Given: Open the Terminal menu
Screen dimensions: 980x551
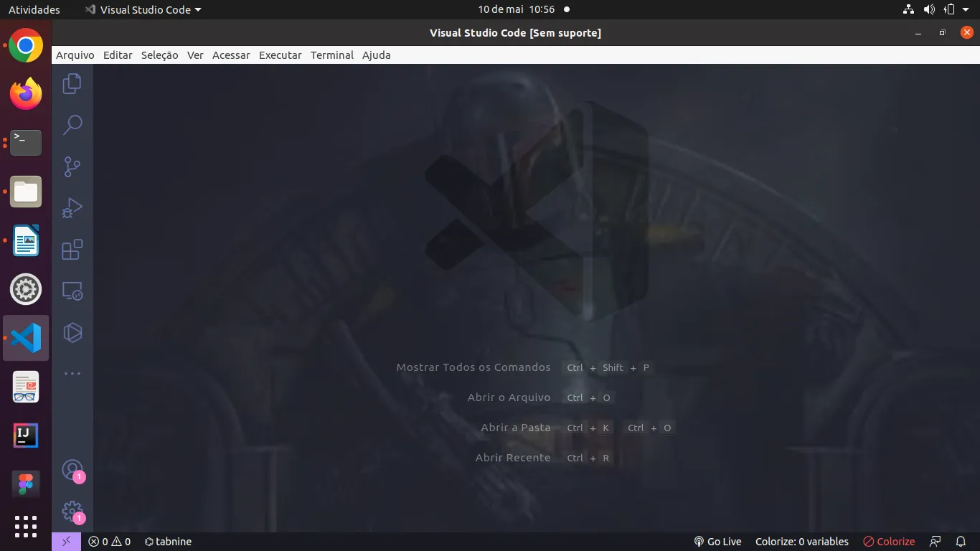Looking at the screenshot, I should coord(332,55).
